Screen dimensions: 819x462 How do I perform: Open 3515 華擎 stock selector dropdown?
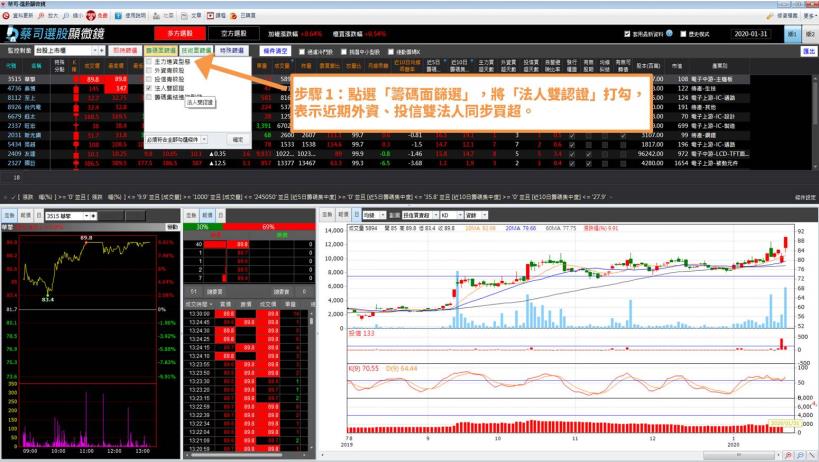[x=87, y=216]
